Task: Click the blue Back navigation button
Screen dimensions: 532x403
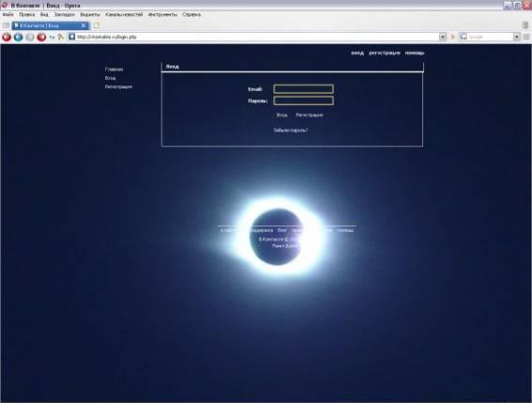Action: pos(19,37)
